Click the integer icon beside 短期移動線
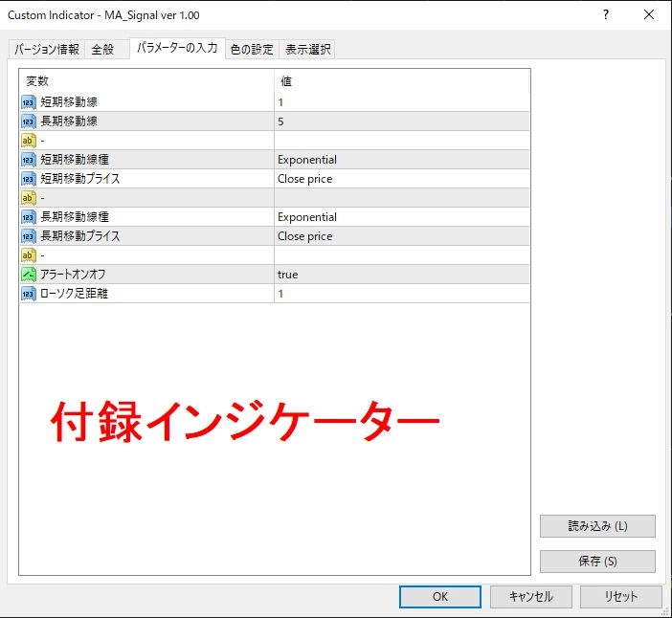672x618 pixels. tap(28, 102)
